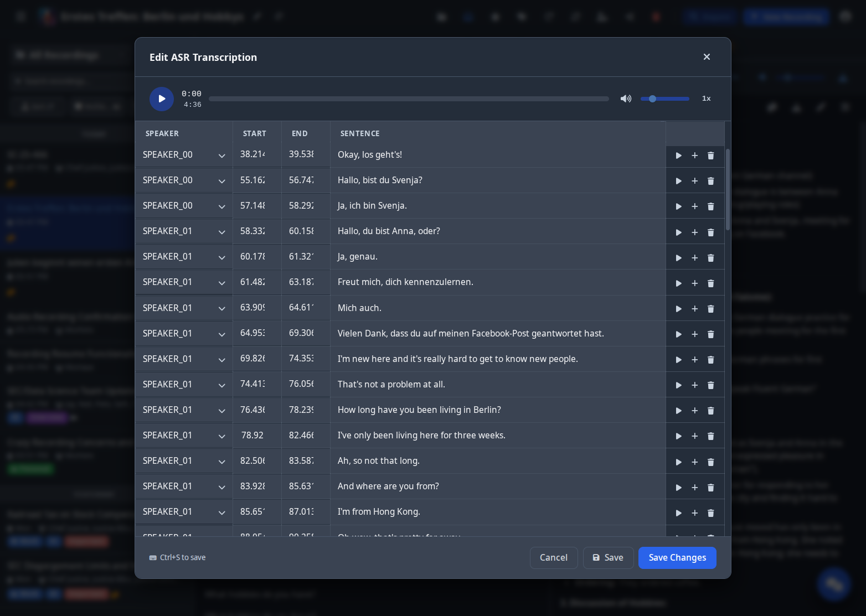
Task: Play segment 'Okay, los geht's!'
Action: click(x=678, y=156)
